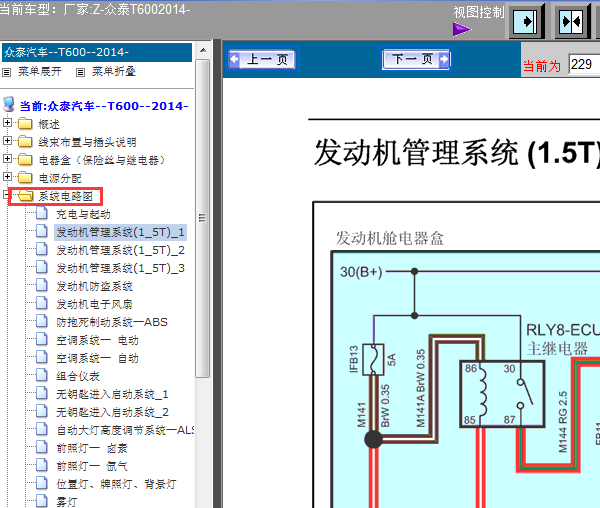Expand the 电源分配 folder

click(7, 176)
